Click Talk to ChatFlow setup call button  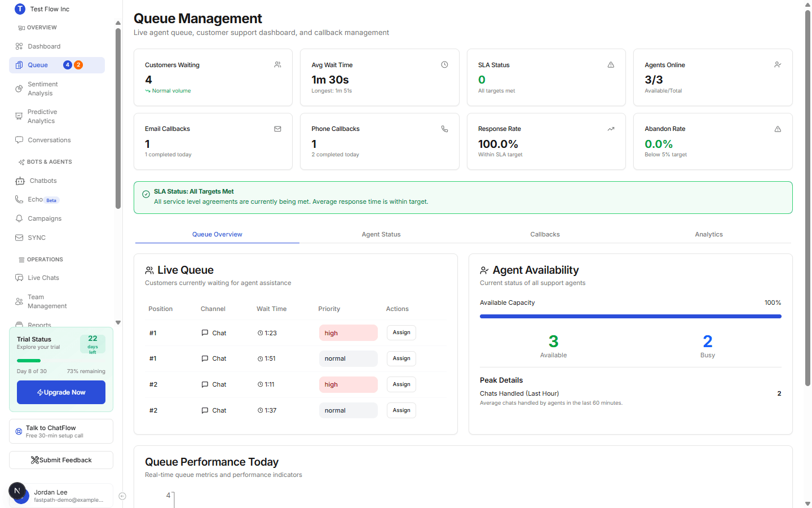61,431
